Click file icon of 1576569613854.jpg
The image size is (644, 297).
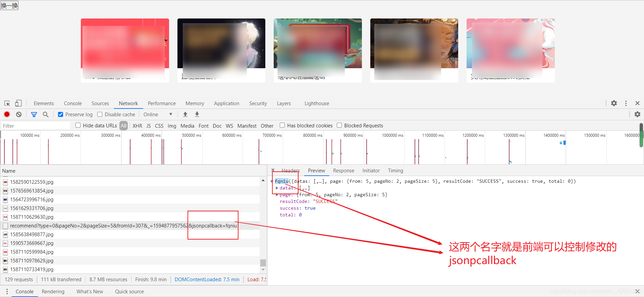5,191
